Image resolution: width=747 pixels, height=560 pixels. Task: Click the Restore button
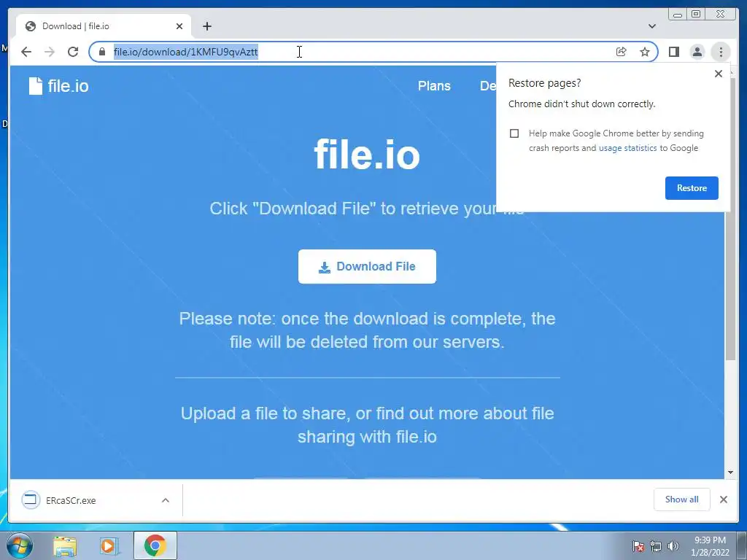coord(692,187)
